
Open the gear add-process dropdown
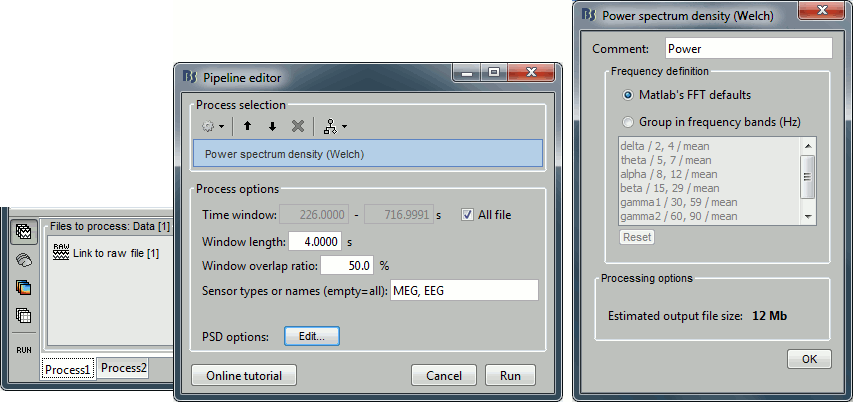coord(212,126)
